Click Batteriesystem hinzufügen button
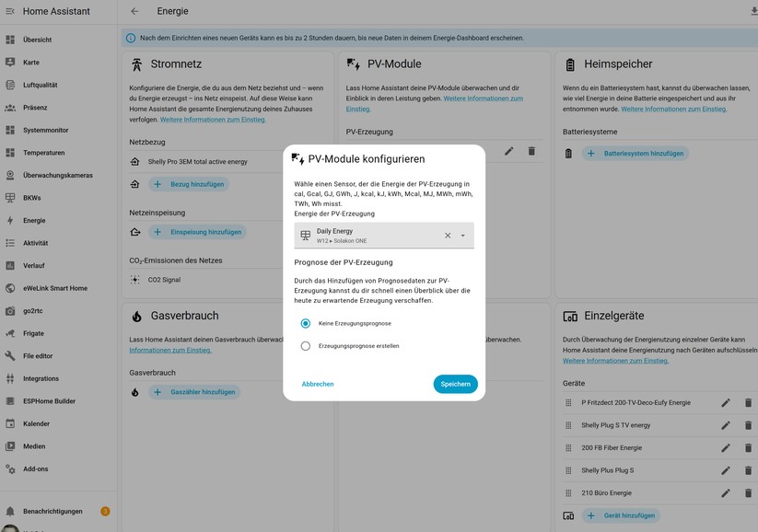This screenshot has height=532, width=758. pos(636,154)
